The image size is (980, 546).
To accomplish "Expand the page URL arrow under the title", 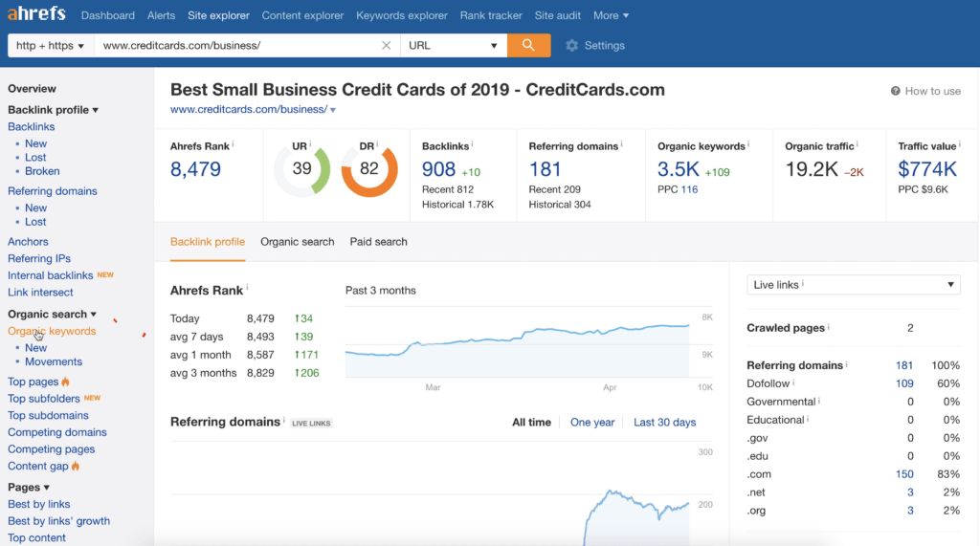I will [333, 110].
